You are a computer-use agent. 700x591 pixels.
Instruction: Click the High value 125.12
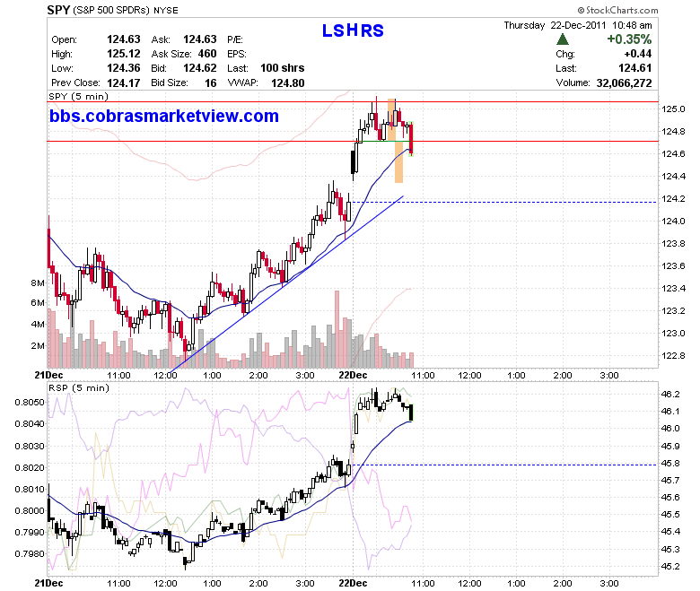tap(124, 54)
